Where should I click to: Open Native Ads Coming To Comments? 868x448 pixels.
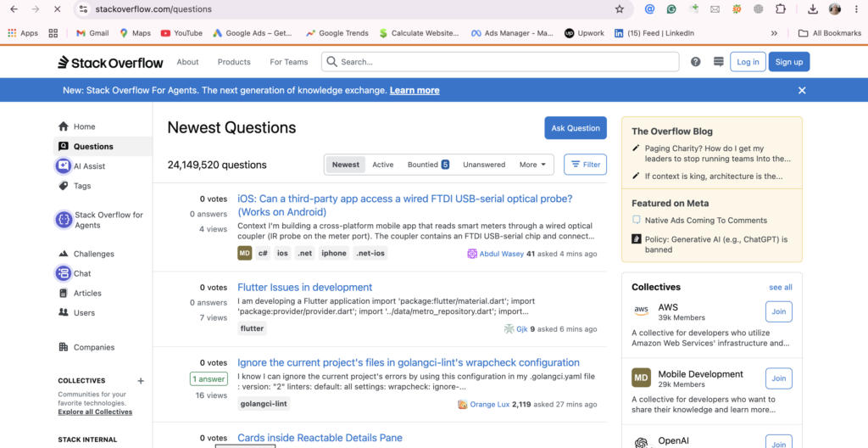click(706, 220)
